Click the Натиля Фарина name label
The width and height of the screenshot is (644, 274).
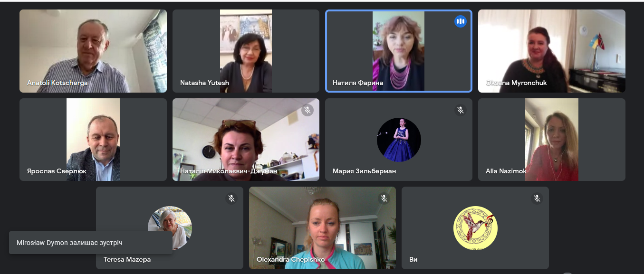point(358,83)
